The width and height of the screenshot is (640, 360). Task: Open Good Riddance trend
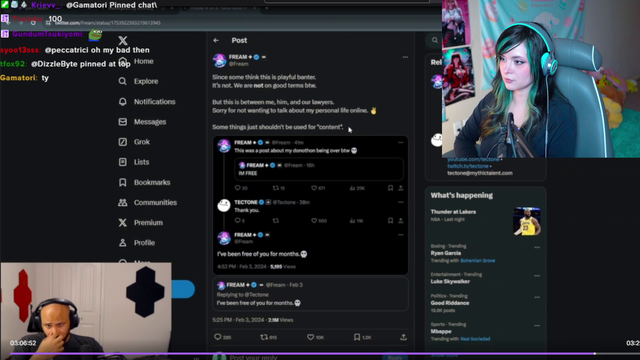click(450, 303)
